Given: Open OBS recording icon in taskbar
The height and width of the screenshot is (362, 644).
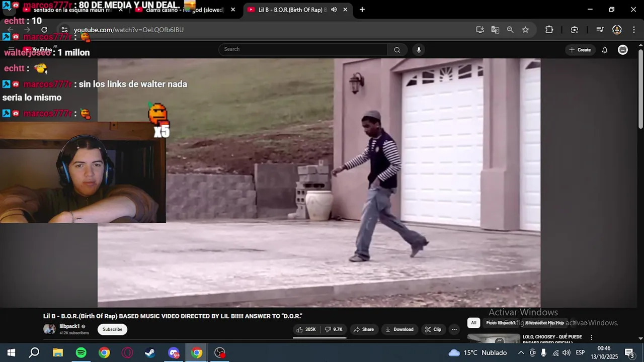Looking at the screenshot, I should [220, 352].
